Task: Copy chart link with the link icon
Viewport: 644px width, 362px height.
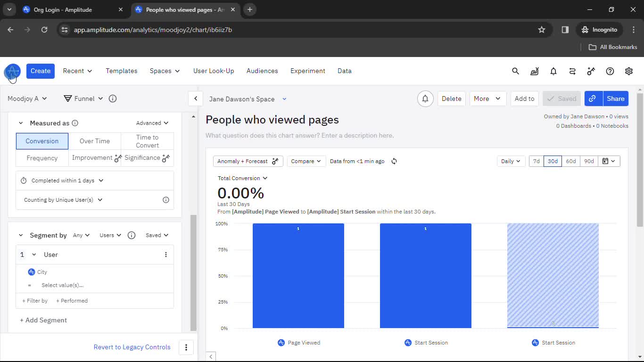Action: coord(593,99)
